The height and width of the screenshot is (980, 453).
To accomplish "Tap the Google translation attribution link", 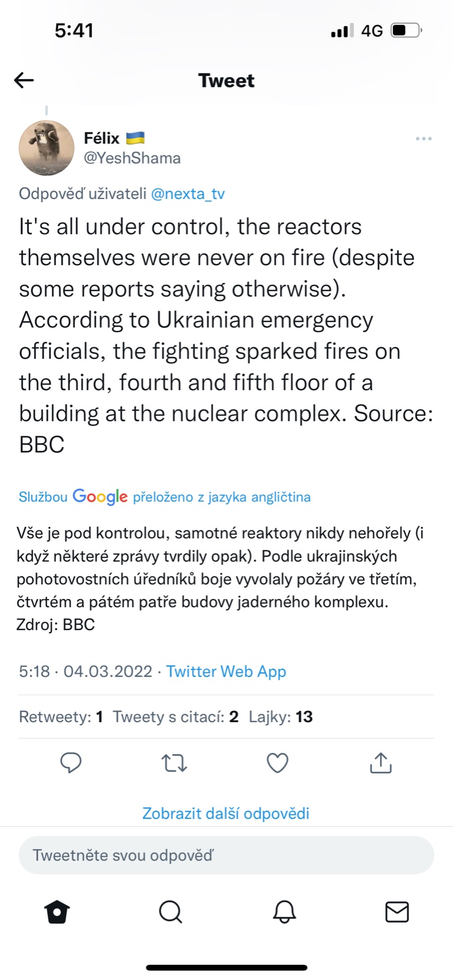I will pyautogui.click(x=164, y=497).
